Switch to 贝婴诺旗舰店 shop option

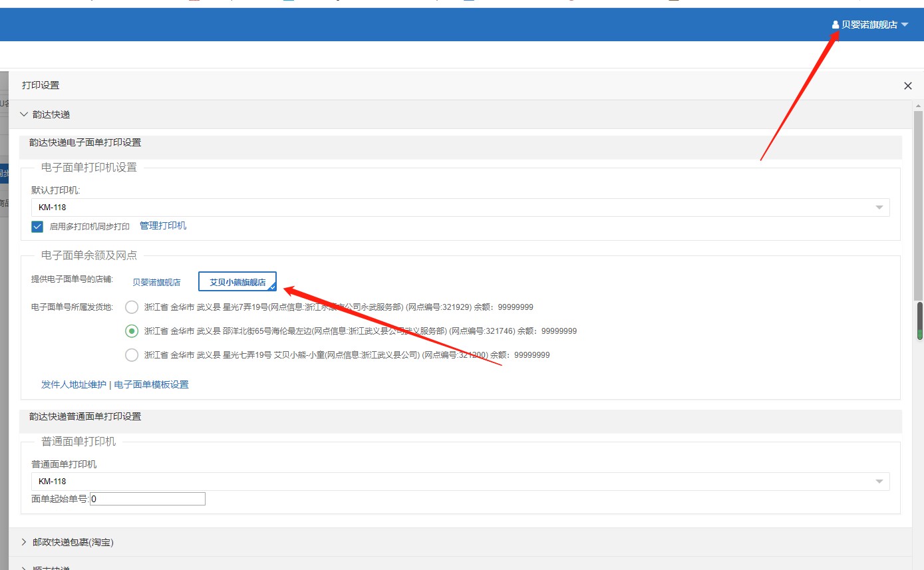(156, 282)
